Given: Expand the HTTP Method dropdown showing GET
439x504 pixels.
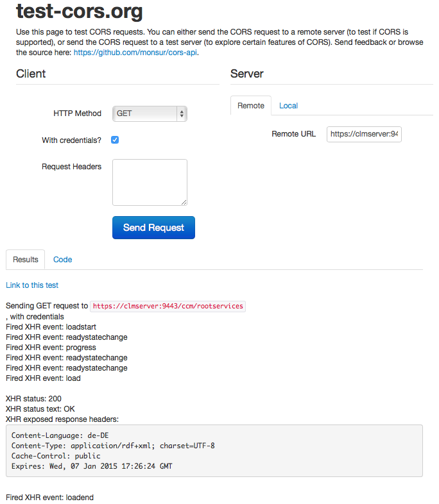Looking at the screenshot, I should point(150,113).
